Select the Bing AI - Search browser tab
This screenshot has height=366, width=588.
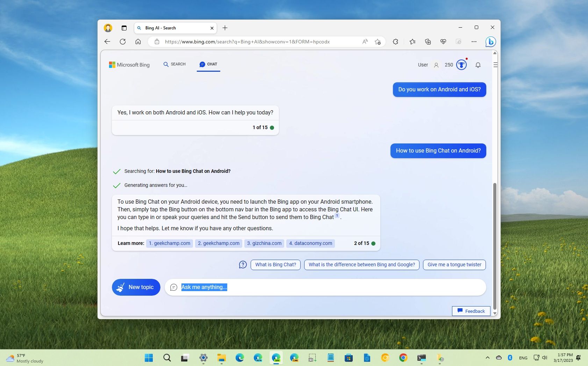pos(164,28)
